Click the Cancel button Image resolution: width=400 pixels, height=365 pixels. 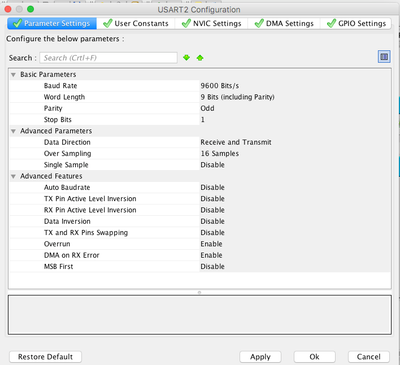click(x=369, y=357)
